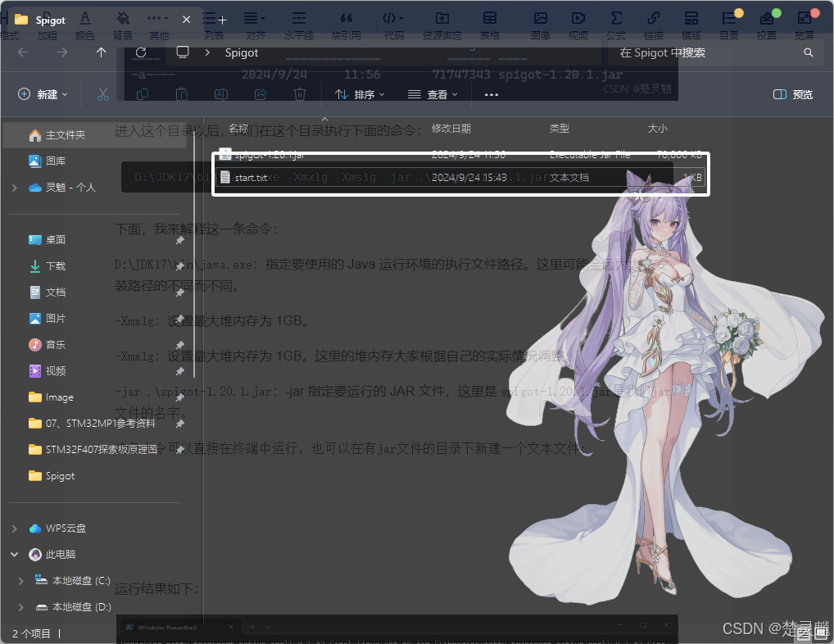Open Documents (文档) quick access
This screenshot has width=834, height=644.
pyautogui.click(x=48, y=292)
